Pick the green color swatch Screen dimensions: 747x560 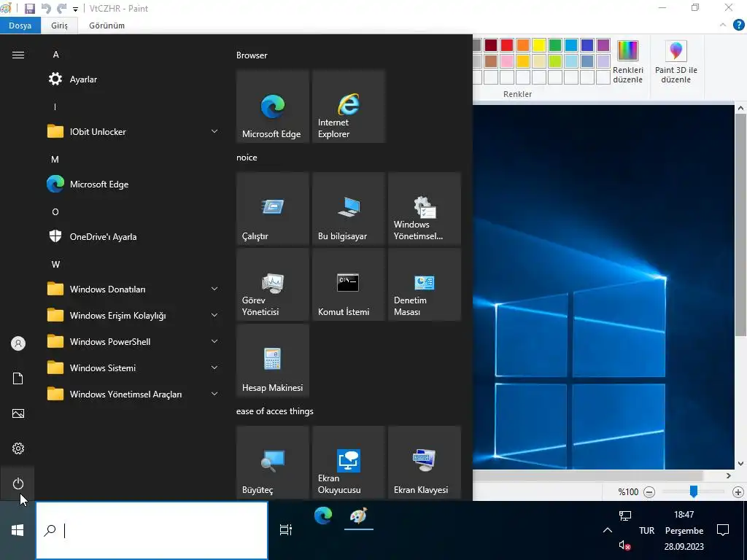tap(555, 45)
